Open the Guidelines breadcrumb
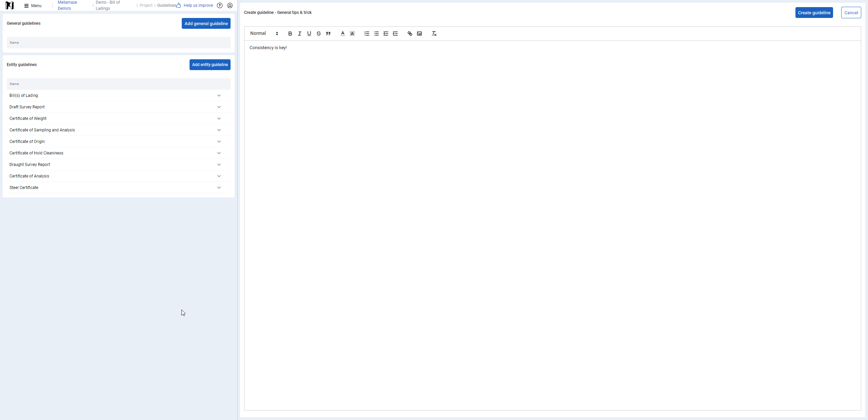This screenshot has width=868, height=420. 166,5
